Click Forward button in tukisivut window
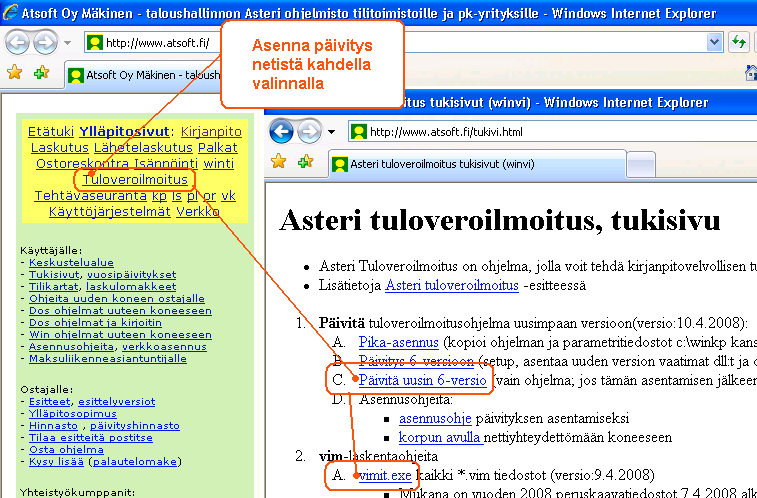This screenshot has height=498, width=757. (x=309, y=131)
